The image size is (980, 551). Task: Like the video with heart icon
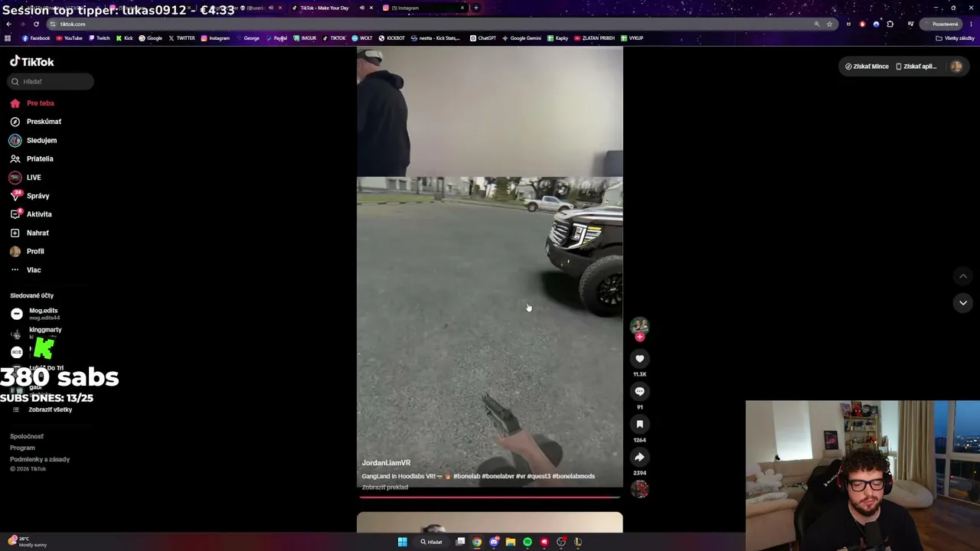point(639,359)
